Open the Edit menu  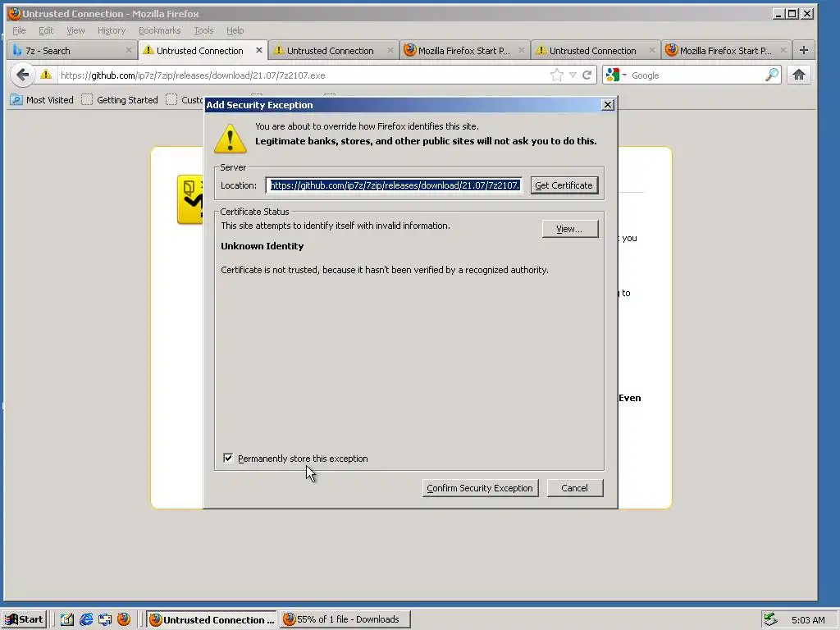(46, 30)
